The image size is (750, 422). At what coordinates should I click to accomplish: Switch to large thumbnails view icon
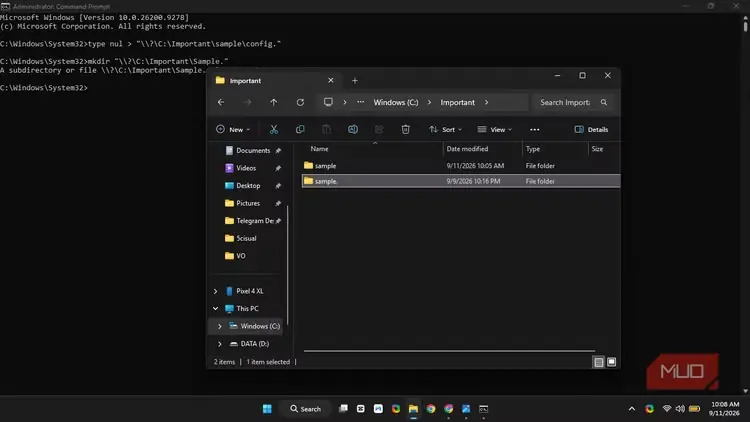point(611,362)
